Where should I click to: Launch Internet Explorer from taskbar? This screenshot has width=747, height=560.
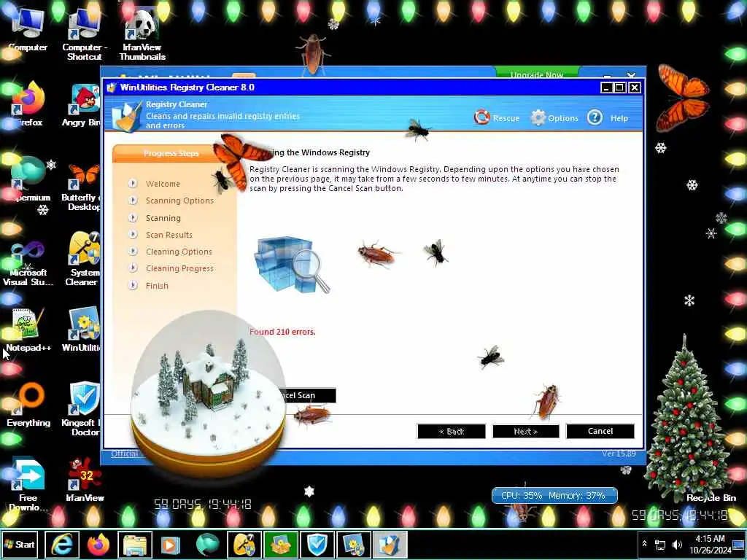click(62, 544)
